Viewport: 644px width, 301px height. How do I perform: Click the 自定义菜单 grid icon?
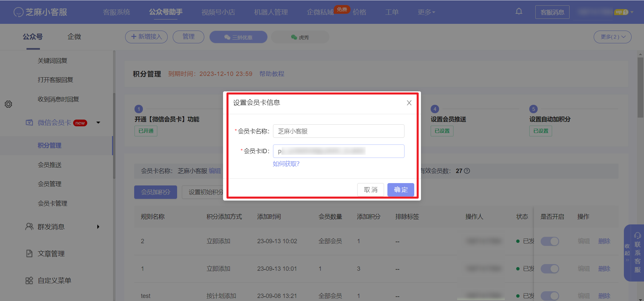(30, 281)
